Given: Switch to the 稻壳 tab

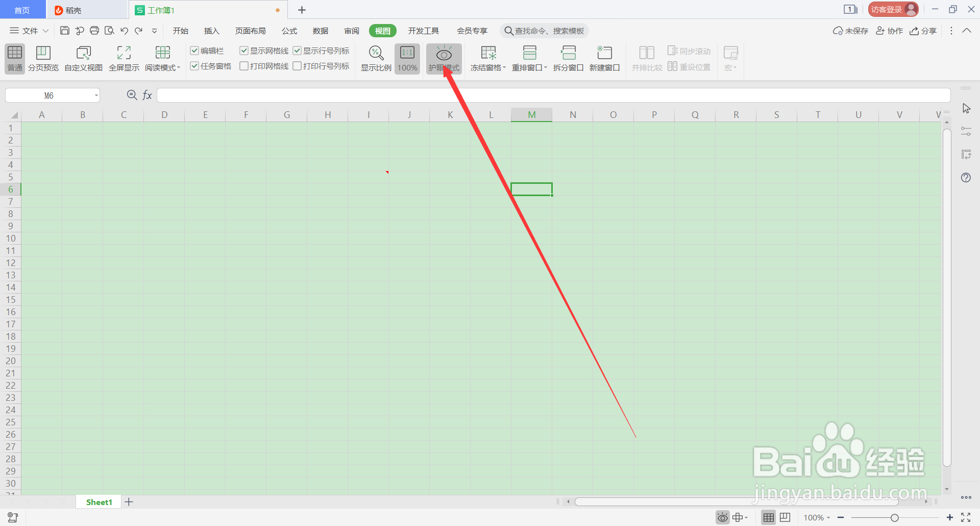Looking at the screenshot, I should pyautogui.click(x=87, y=10).
